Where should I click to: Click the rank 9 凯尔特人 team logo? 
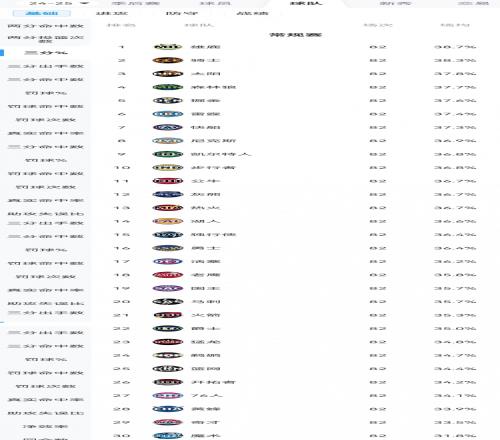pyautogui.click(x=168, y=154)
